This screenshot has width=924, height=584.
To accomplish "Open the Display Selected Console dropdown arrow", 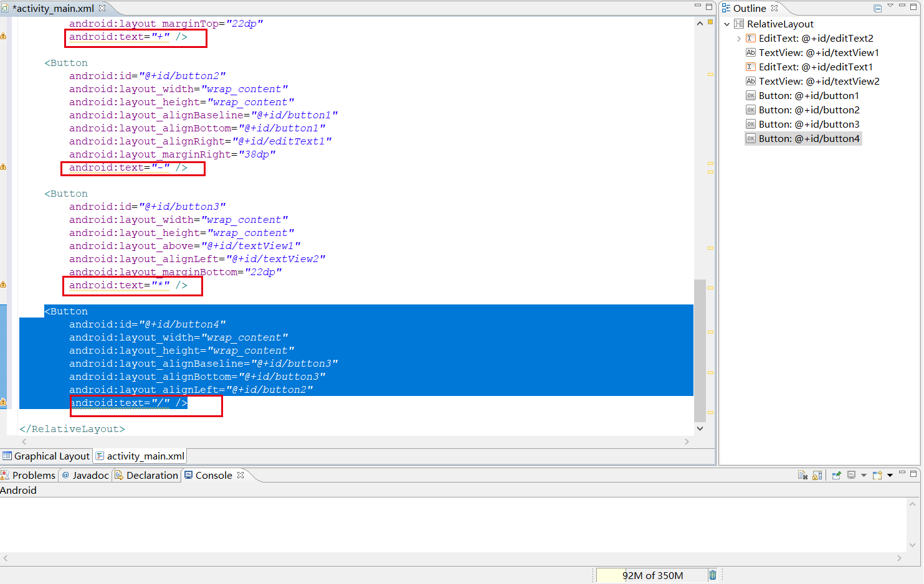I will tap(864, 475).
